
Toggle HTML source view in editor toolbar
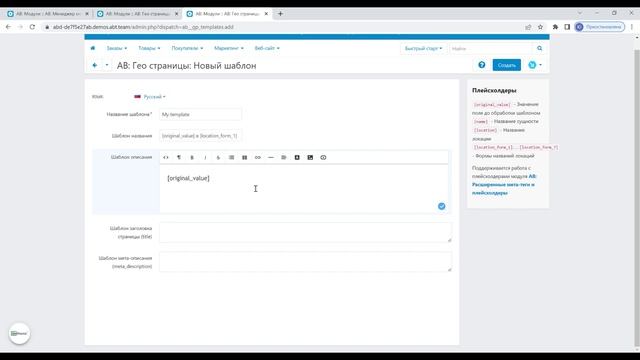tap(166, 158)
